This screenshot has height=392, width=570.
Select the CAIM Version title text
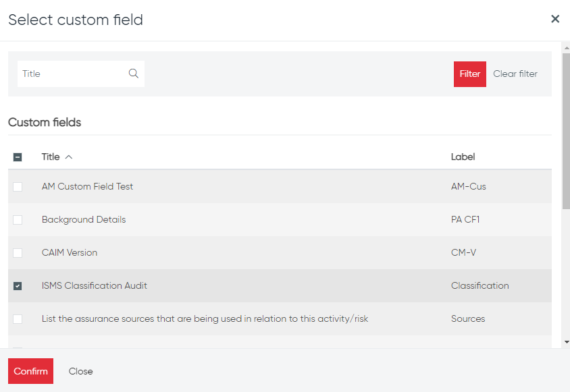[70, 252]
